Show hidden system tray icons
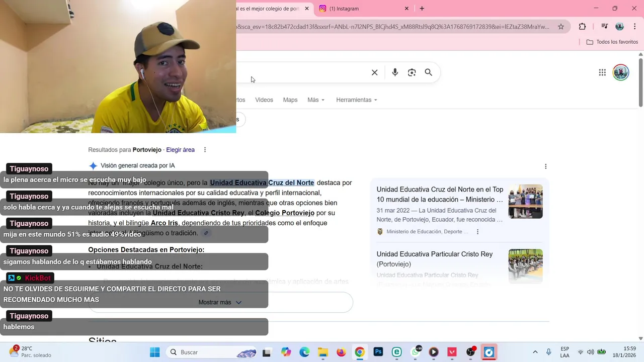 pos(535,352)
